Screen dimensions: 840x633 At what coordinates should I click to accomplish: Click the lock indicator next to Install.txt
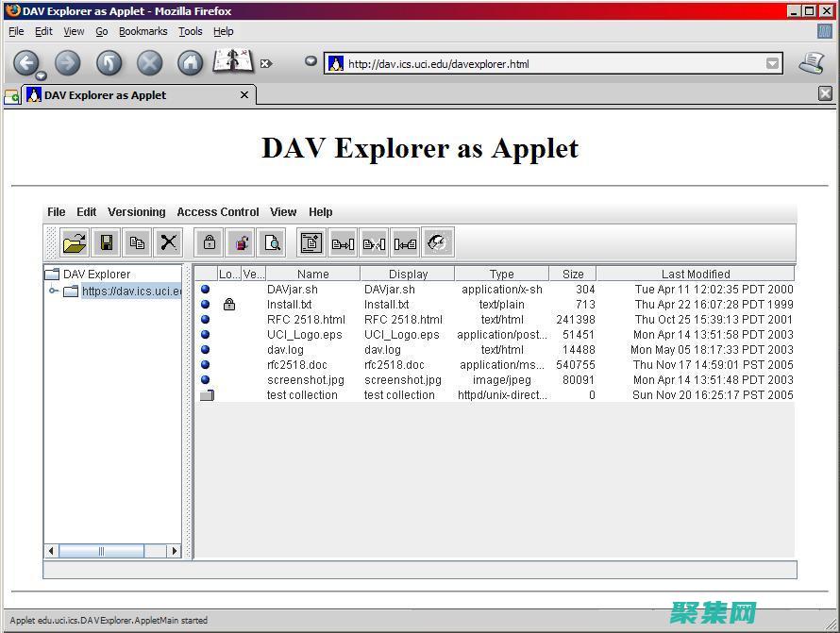click(229, 305)
